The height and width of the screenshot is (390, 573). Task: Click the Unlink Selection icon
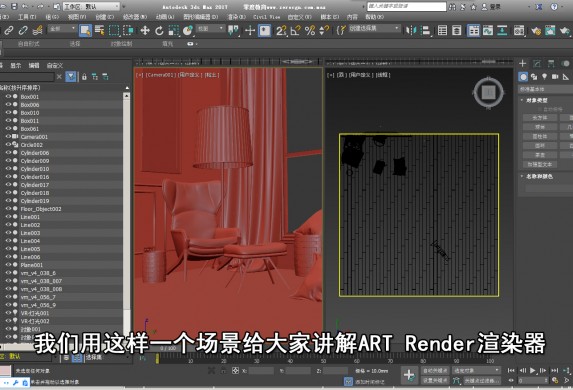click(x=23, y=30)
